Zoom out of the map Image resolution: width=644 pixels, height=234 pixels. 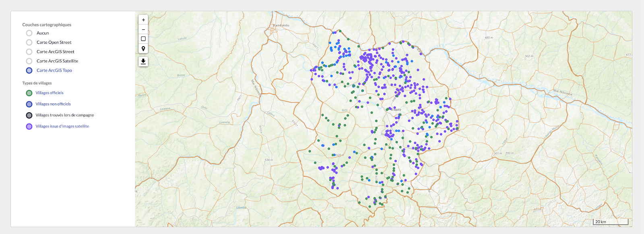tap(143, 29)
